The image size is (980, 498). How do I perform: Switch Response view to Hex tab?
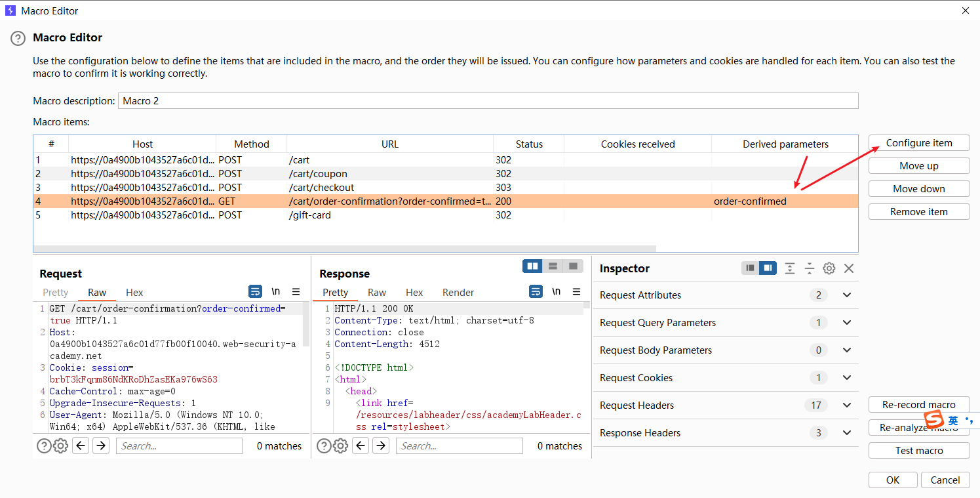coord(414,293)
